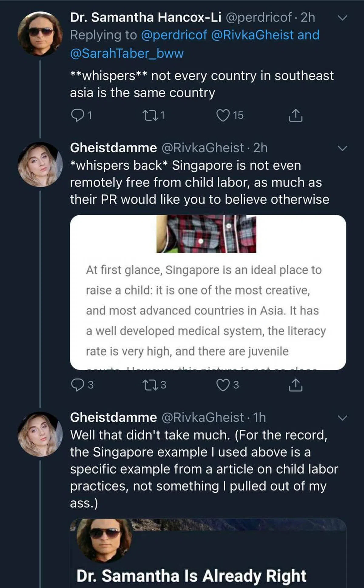Reply to the whispers tweet by Dr. Samantha
The width and height of the screenshot is (364, 588).
point(77,115)
